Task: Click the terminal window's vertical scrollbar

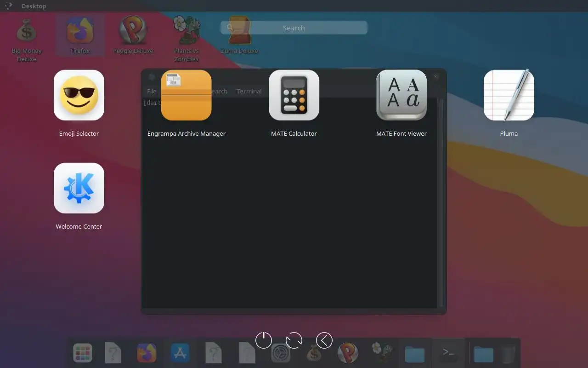Action: coord(441,202)
